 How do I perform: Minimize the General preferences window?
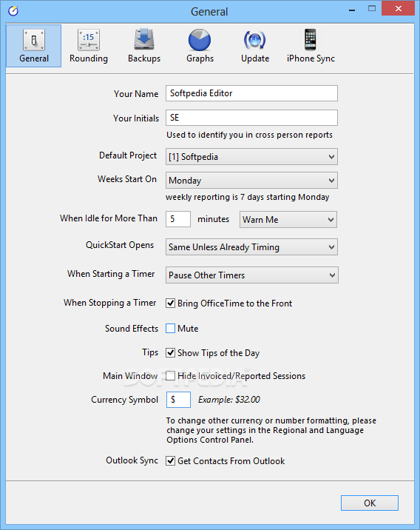(352, 9)
